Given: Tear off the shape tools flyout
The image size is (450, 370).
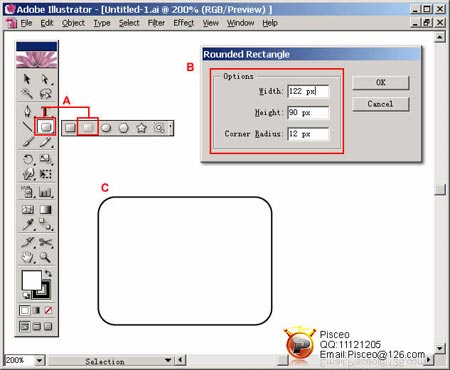Looking at the screenshot, I should [x=170, y=128].
